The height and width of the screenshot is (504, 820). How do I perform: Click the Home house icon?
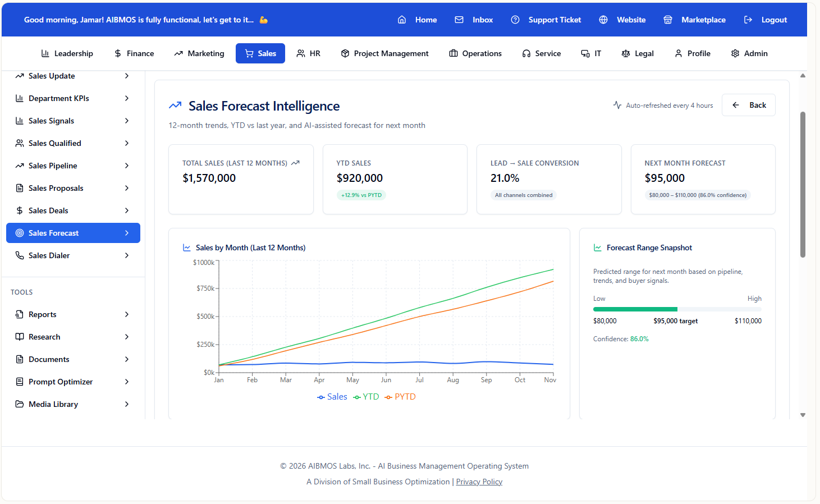(402, 20)
